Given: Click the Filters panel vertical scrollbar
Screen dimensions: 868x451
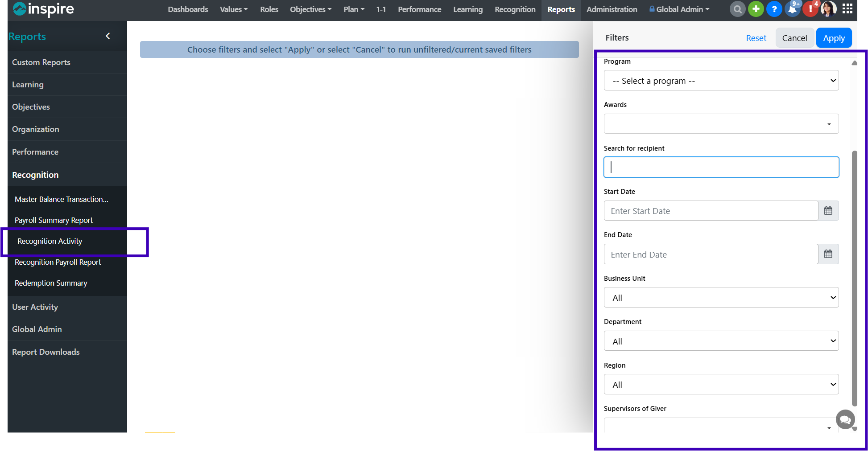Looking at the screenshot, I should [x=854, y=276].
